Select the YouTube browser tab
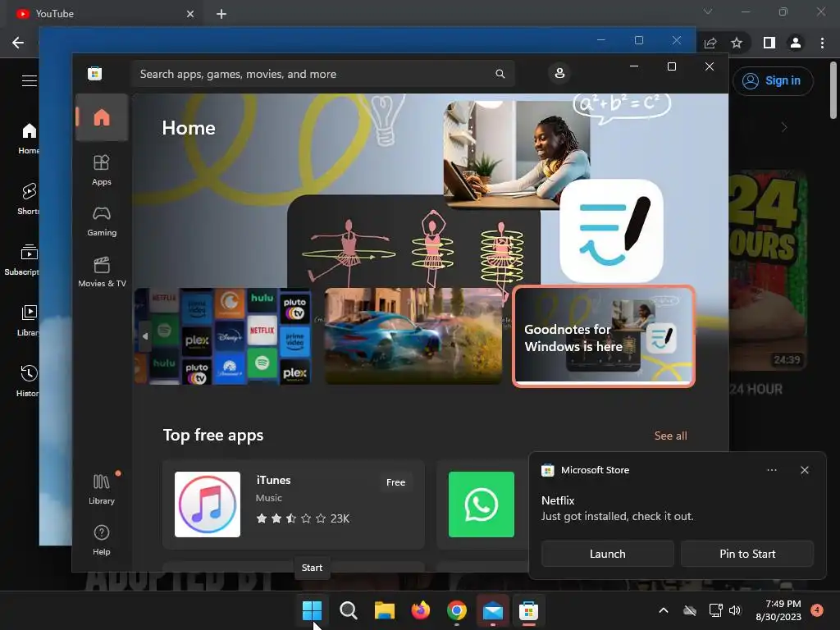Screen dimensions: 840x630 [105, 14]
